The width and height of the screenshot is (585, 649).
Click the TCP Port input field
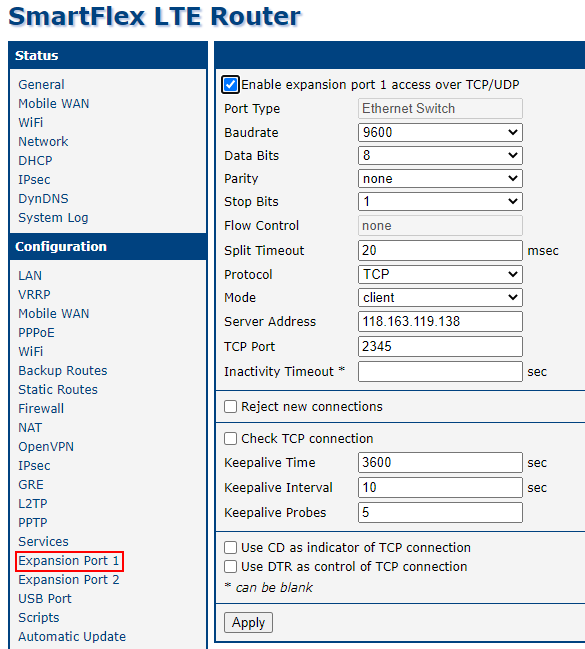440,346
